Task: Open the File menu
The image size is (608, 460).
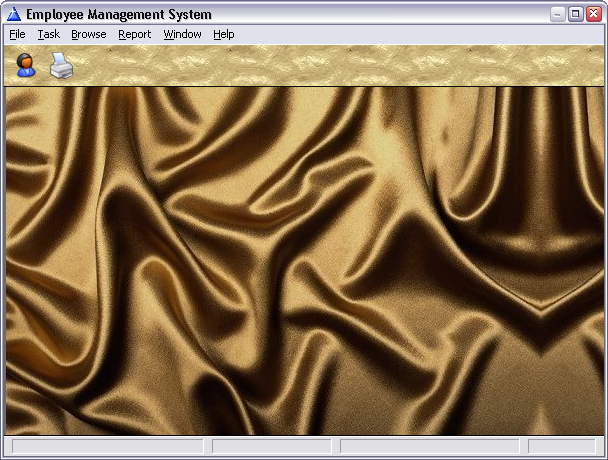Action: tap(17, 34)
